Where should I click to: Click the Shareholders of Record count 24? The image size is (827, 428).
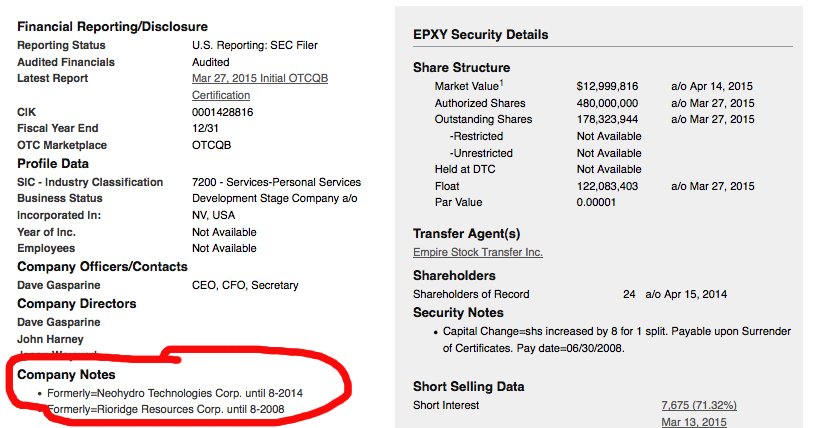(x=629, y=294)
